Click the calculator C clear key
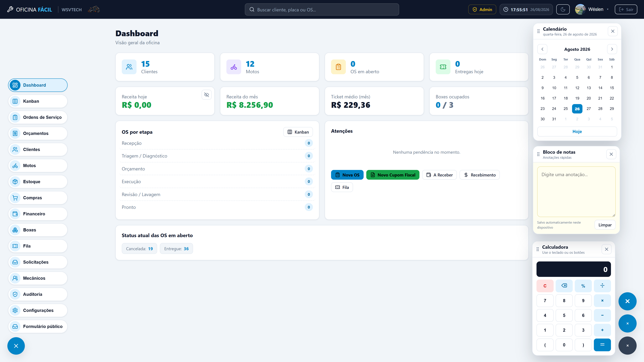 tap(545, 286)
